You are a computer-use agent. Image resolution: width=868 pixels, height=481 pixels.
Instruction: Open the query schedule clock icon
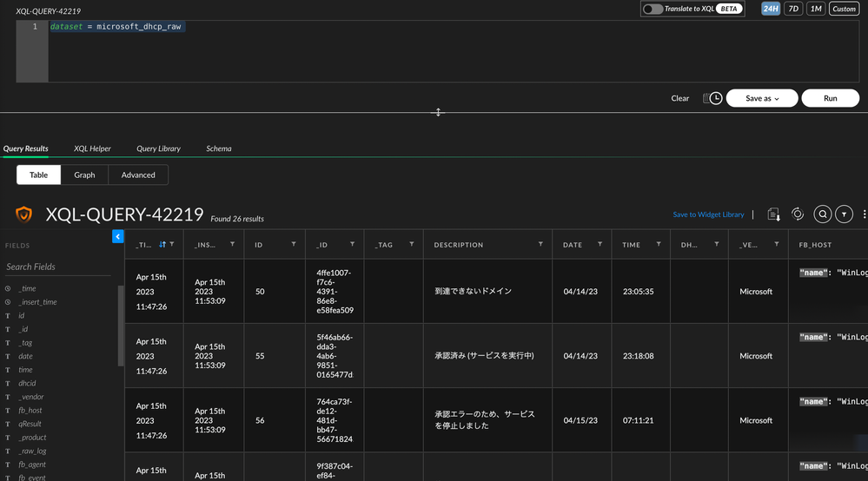(713, 98)
